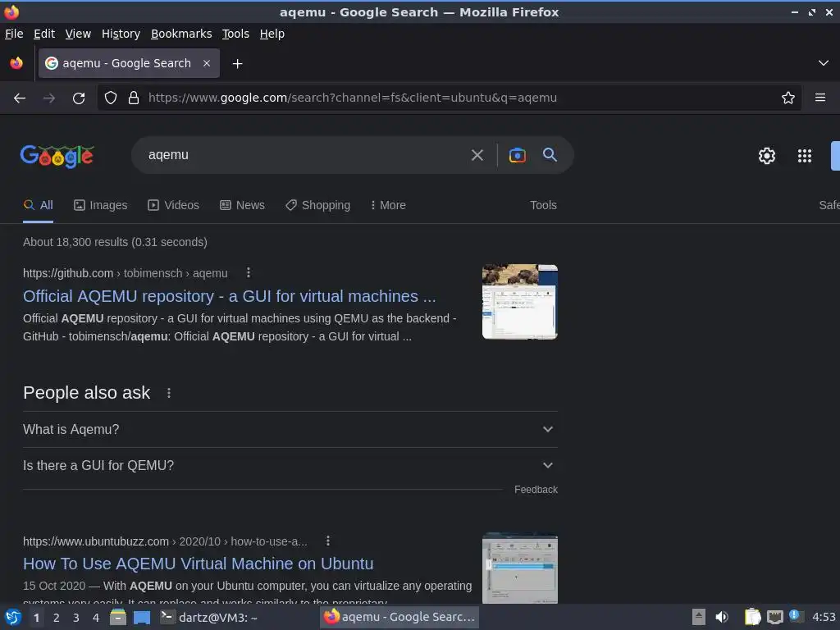Show desktop using the blue taskbar icon
Viewport: 840px width, 630px height.
coord(141,618)
